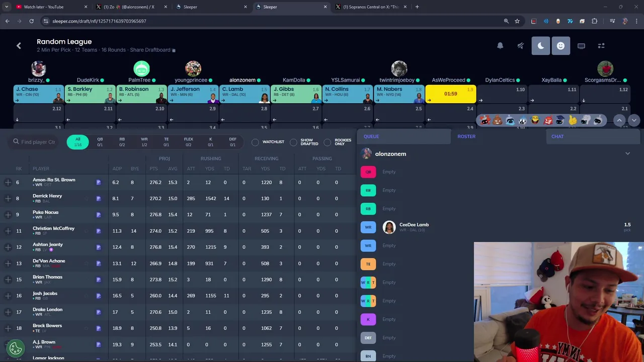Open Amon-Ra St. Brown notes icon

(x=99, y=182)
